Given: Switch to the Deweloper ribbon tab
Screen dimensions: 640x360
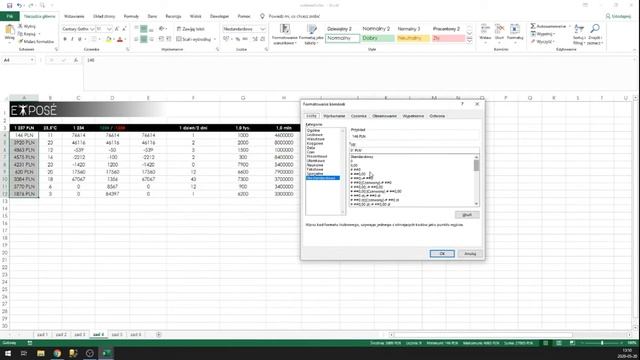Looking at the screenshot, I should point(219,16).
